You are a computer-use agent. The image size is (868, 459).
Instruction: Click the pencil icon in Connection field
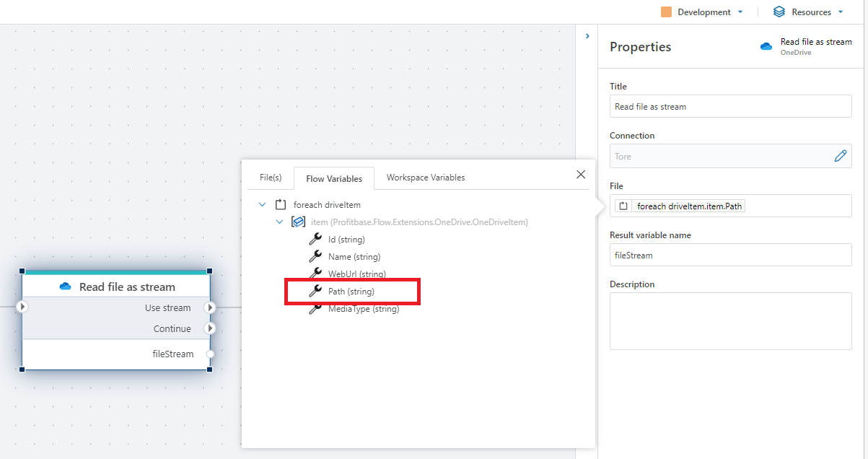pyautogui.click(x=840, y=156)
